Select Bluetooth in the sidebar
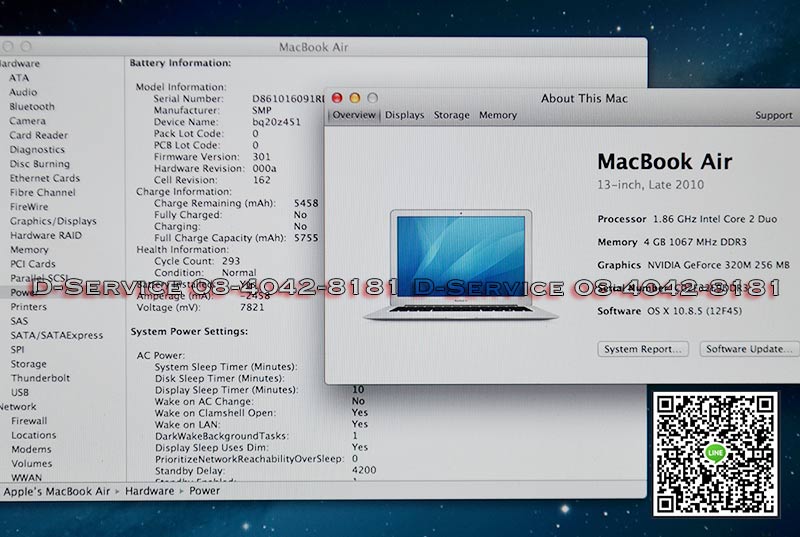Viewport: 800px width, 537px height. 32,107
